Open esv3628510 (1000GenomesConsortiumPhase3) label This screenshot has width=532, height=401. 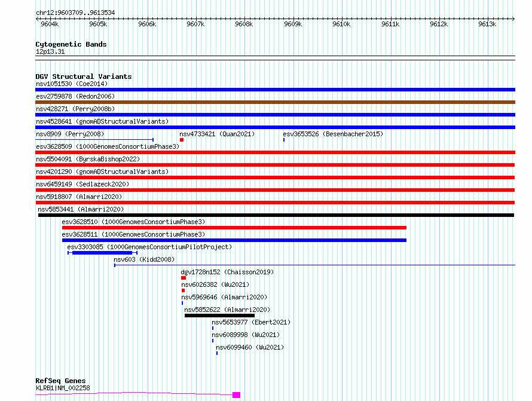pyautogui.click(x=133, y=222)
